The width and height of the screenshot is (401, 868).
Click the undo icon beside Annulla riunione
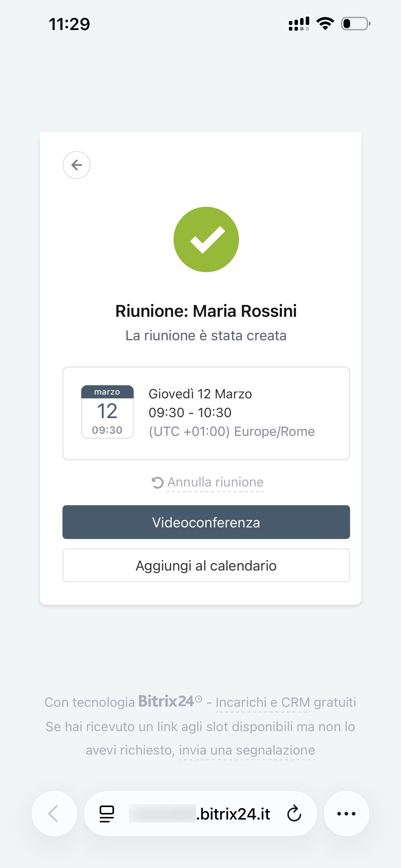click(x=157, y=482)
